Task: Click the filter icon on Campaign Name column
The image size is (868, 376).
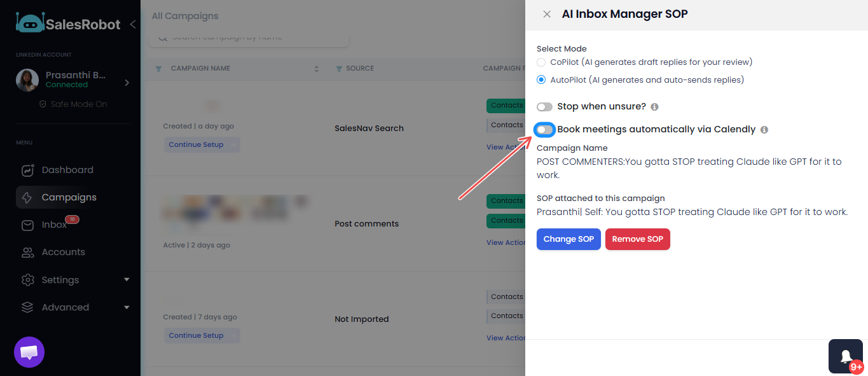Action: 158,69
